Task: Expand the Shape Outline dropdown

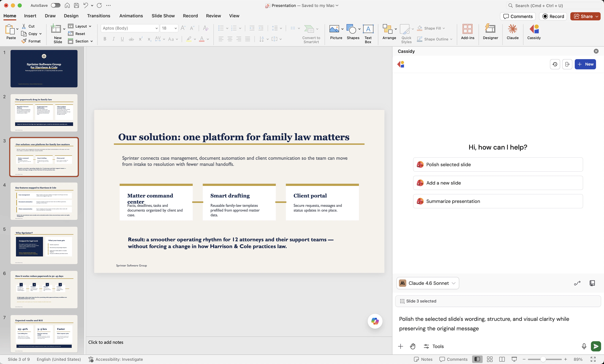Action: (x=451, y=39)
